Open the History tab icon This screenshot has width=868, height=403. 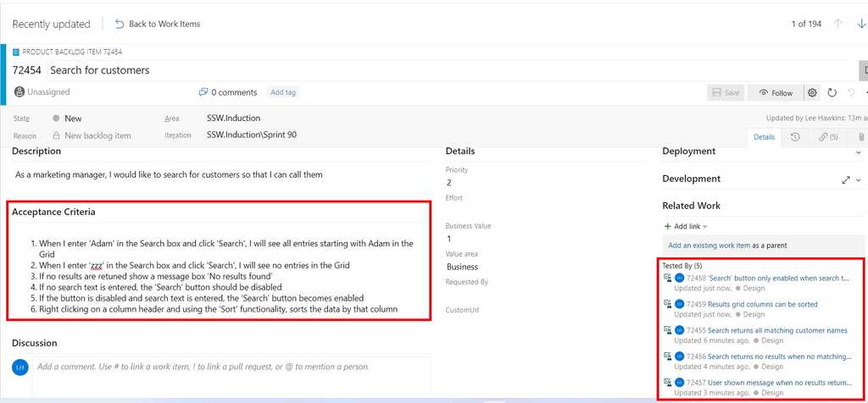pyautogui.click(x=795, y=136)
